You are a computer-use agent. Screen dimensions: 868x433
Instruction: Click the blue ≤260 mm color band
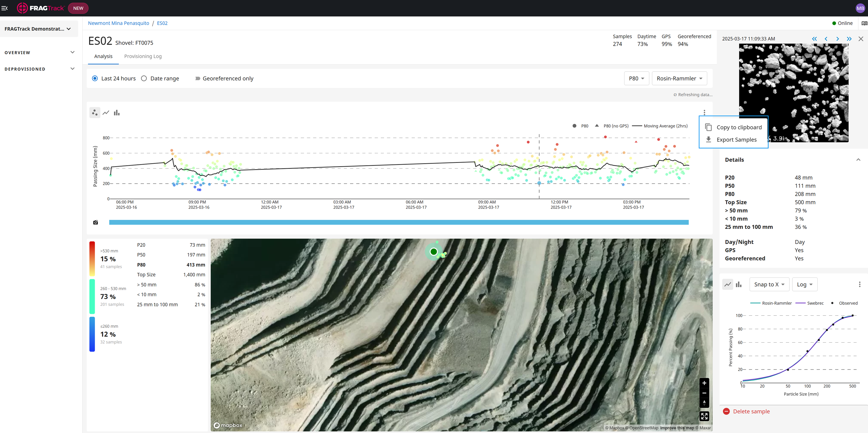click(92, 334)
